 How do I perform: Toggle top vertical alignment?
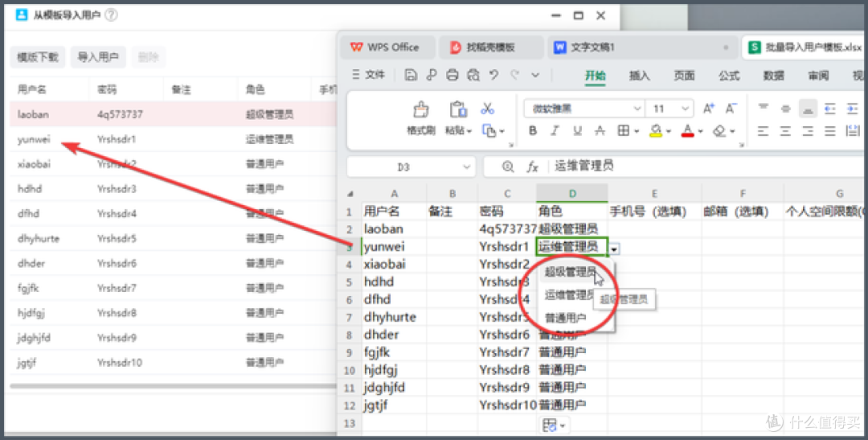tap(763, 109)
